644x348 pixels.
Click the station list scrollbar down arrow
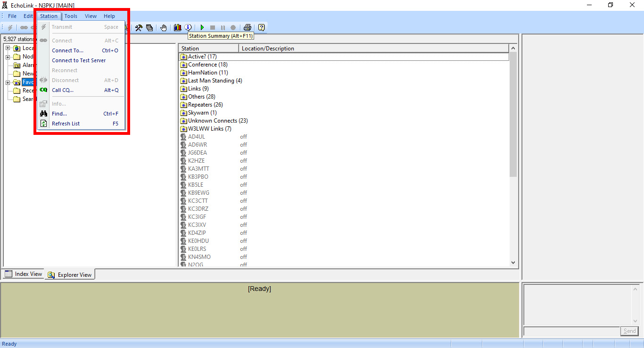[x=513, y=263]
